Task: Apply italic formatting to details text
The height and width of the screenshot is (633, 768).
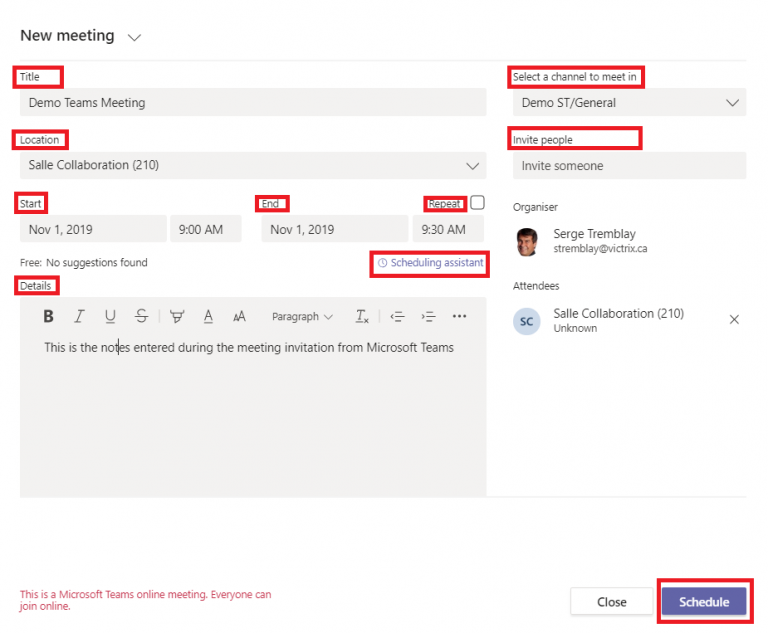Action: click(x=79, y=316)
